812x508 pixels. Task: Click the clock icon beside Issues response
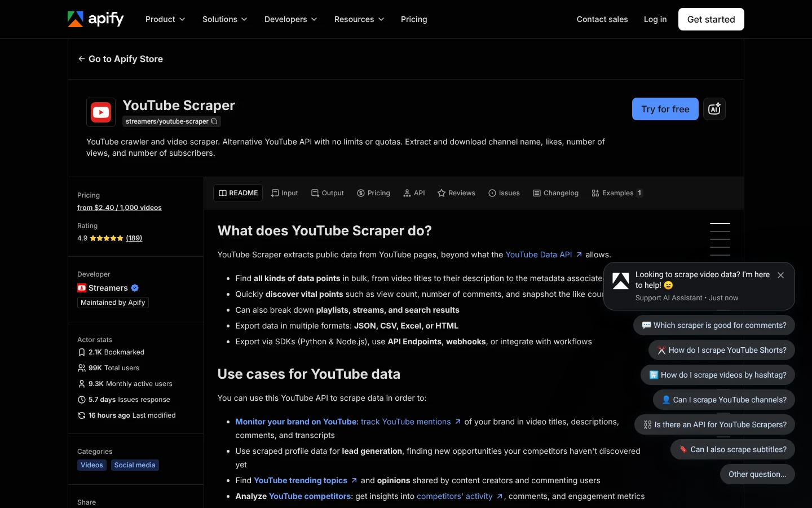(82, 400)
